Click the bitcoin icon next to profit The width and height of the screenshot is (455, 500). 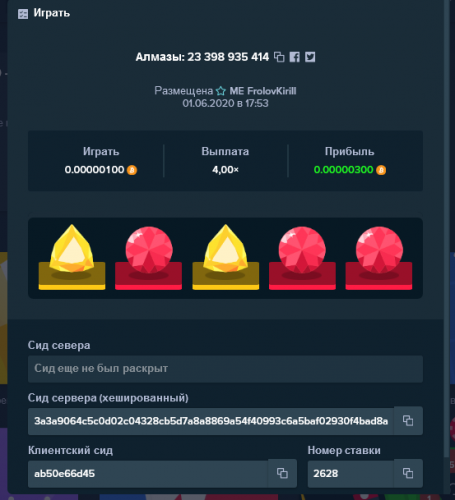[381, 170]
